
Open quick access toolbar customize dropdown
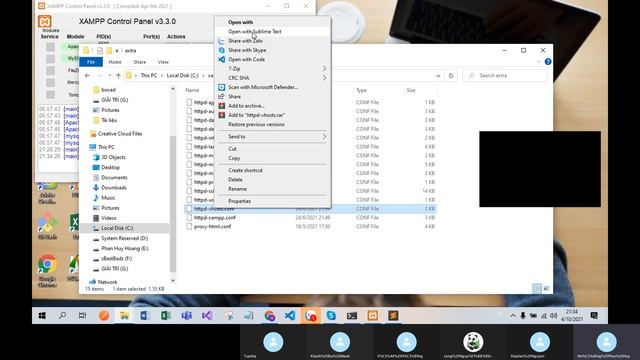[x=117, y=51]
